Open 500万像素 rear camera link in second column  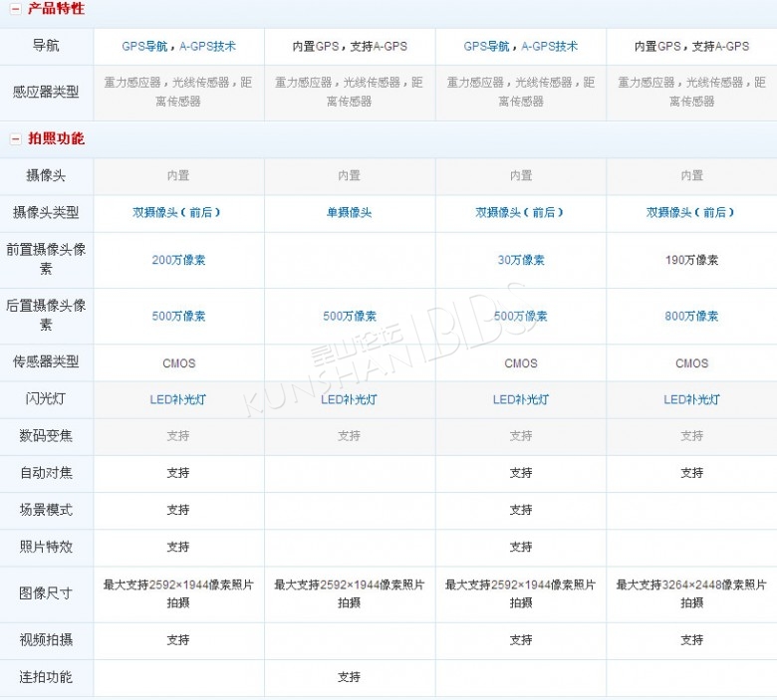point(350,316)
